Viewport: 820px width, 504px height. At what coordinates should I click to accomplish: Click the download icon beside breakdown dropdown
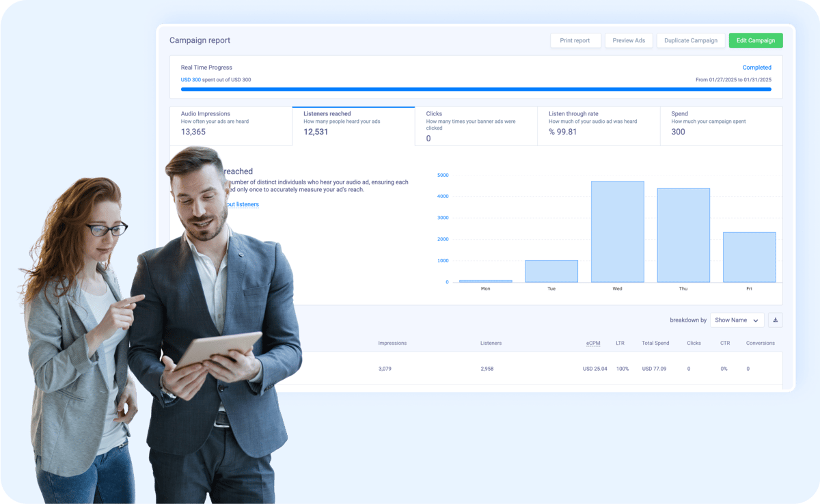pyautogui.click(x=776, y=320)
